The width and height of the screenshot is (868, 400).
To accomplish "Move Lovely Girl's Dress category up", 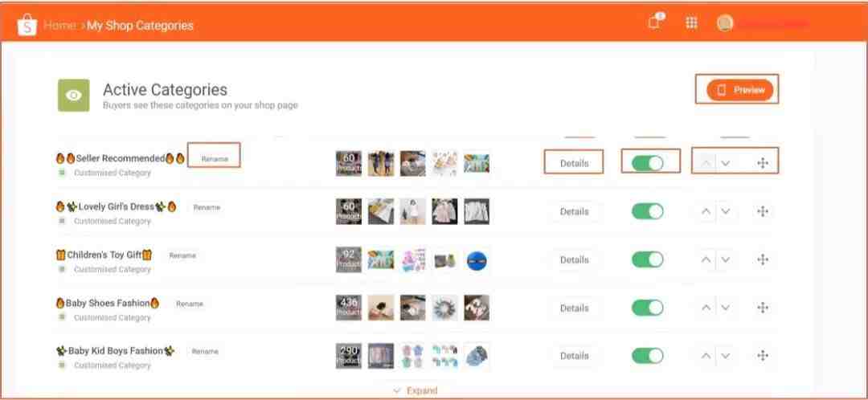I will (706, 211).
